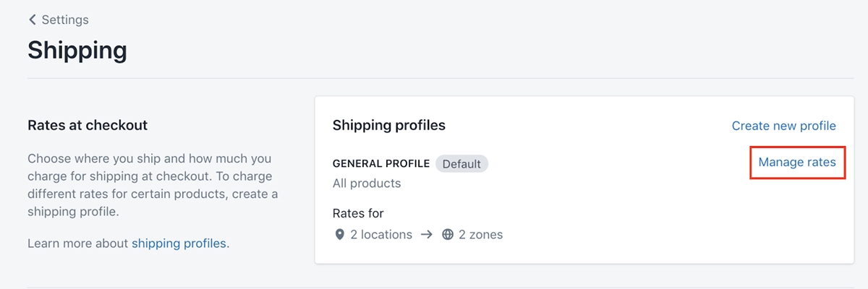The image size is (868, 289).
Task: Select the Rates at checkout heading
Action: coord(88,125)
